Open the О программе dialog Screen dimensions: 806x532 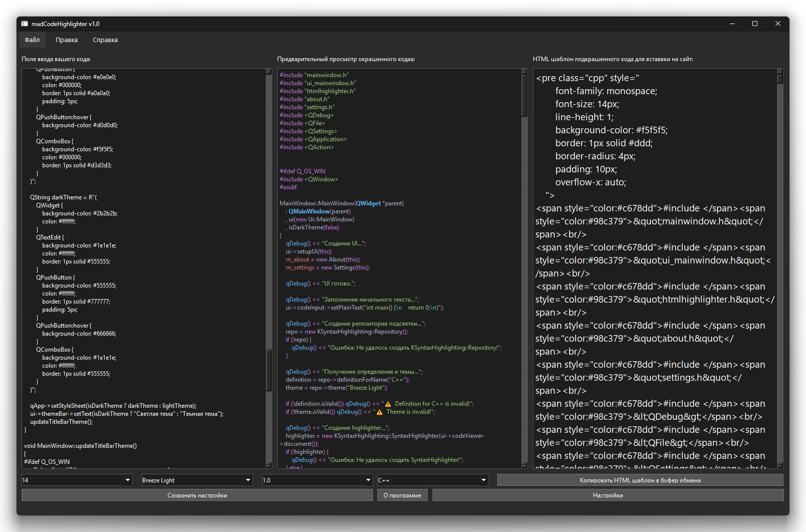click(x=402, y=495)
